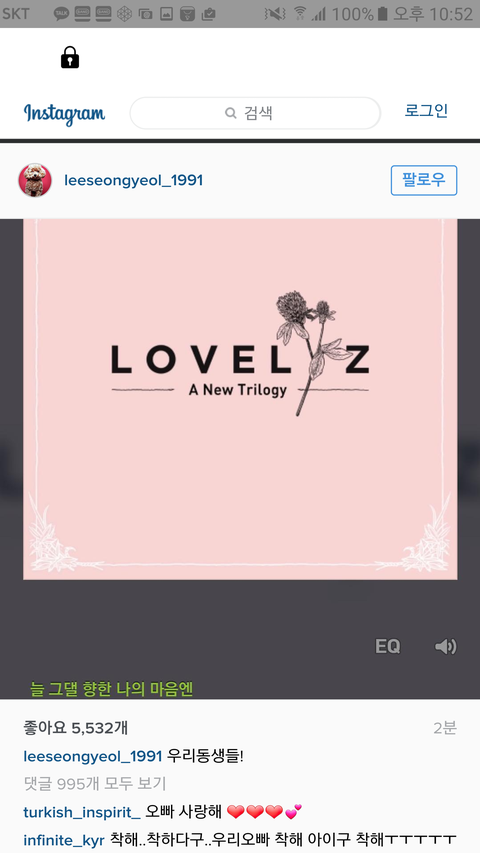480x853 pixels.
Task: Open leeseongyeol_1991 username in post header
Action: point(133,181)
